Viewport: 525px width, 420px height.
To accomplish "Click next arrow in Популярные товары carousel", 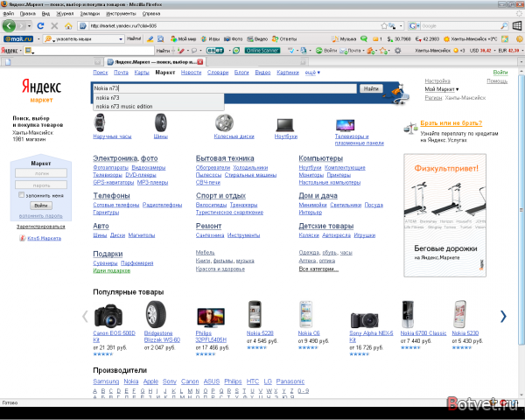I will click(503, 316).
